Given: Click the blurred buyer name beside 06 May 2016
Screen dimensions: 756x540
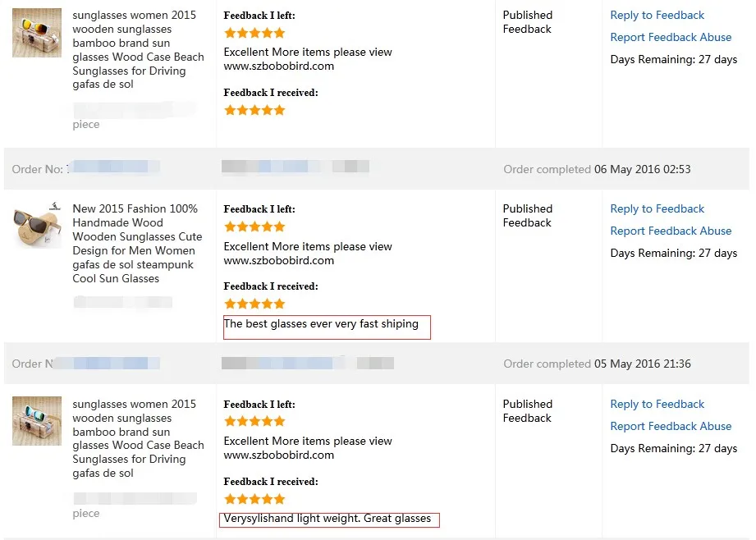Looking at the screenshot, I should click(x=295, y=167).
